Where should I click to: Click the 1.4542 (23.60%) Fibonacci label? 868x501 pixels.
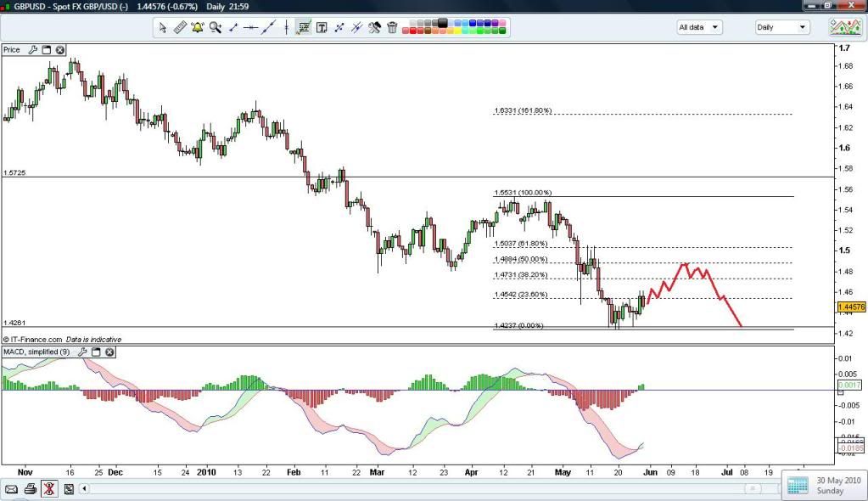(x=520, y=295)
